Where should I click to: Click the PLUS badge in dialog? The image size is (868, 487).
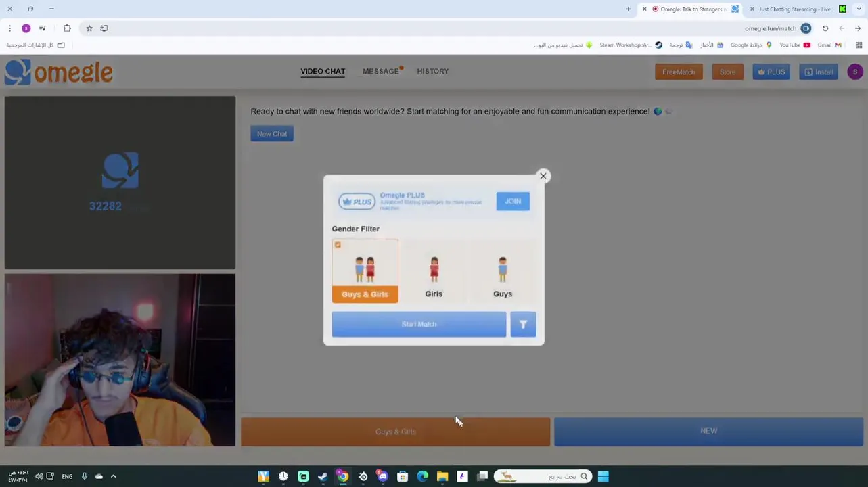tap(357, 202)
